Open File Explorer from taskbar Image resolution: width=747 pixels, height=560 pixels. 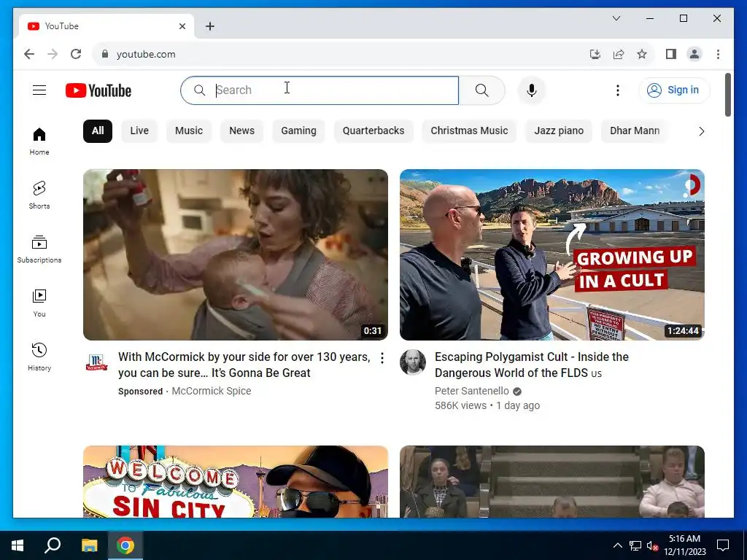(89, 545)
